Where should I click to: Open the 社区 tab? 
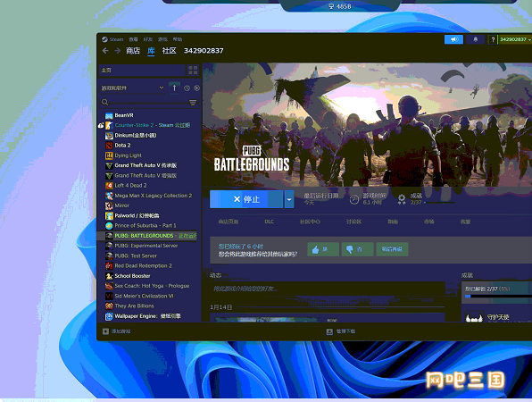(170, 51)
